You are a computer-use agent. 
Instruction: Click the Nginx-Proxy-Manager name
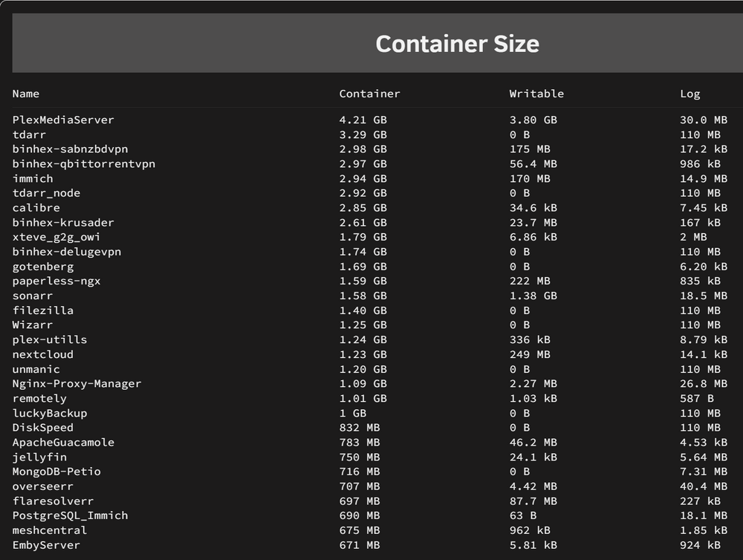tap(77, 384)
